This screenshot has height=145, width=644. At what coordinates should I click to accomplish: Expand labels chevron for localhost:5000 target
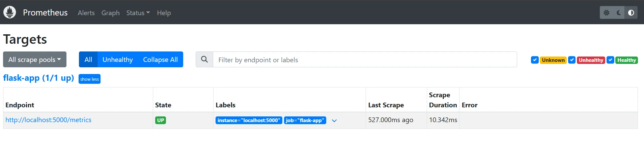(334, 120)
